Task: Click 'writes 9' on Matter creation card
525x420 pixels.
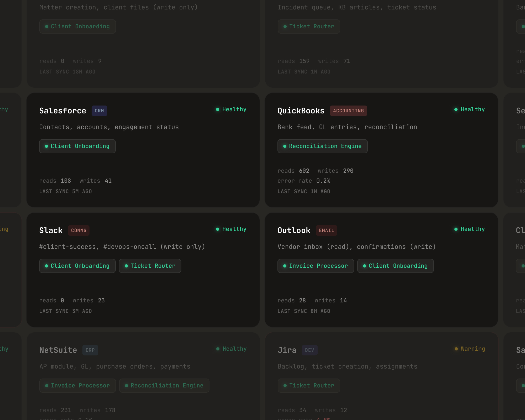Action: [x=87, y=61]
